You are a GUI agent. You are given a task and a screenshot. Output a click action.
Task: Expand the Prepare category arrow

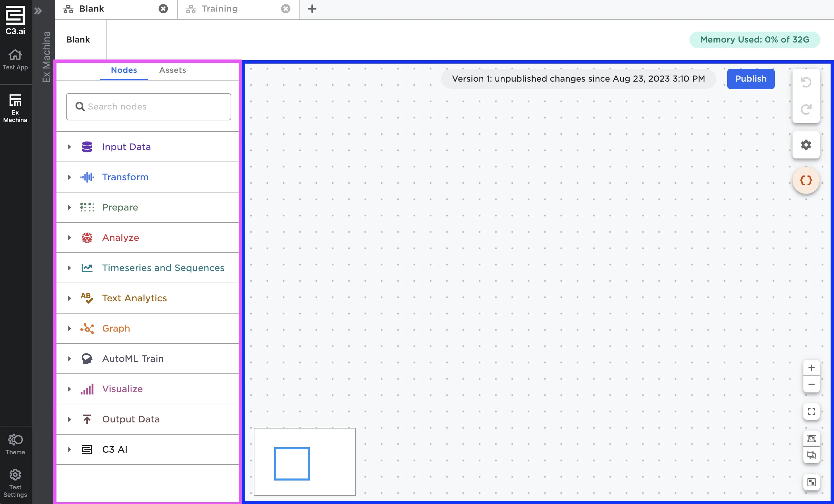tap(69, 207)
